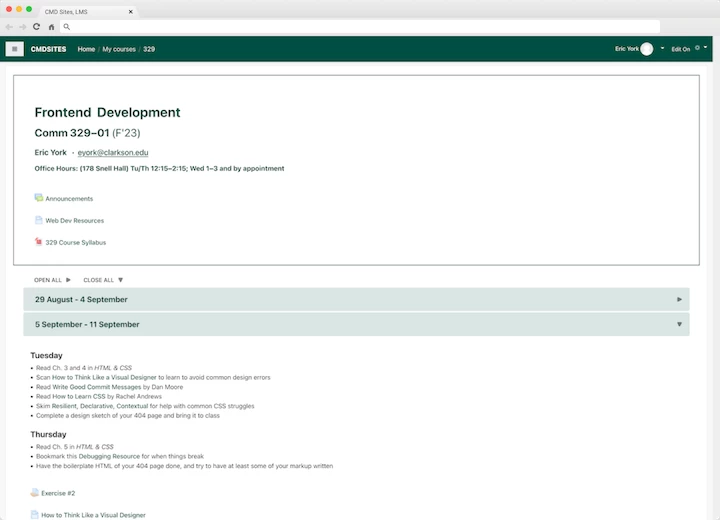Collapse 5 September - 11 September section
Viewport: 720px width, 520px height.
(x=356, y=324)
